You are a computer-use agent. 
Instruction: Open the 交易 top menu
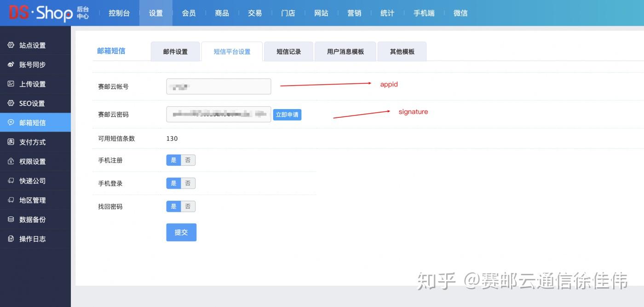(x=255, y=13)
